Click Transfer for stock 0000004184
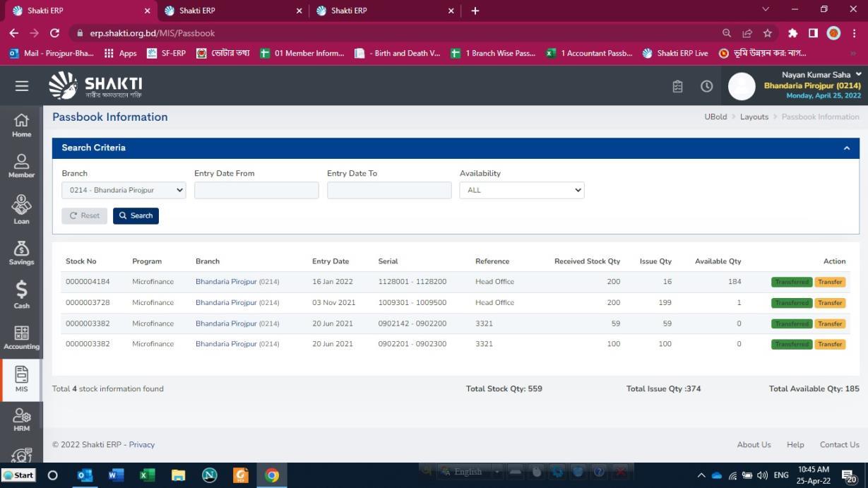The height and width of the screenshot is (488, 868). (x=830, y=282)
